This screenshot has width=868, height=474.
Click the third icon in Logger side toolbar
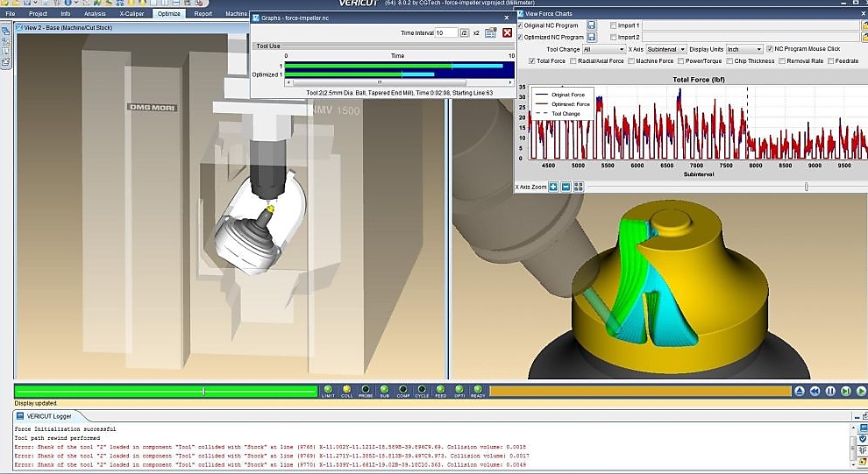click(862, 450)
